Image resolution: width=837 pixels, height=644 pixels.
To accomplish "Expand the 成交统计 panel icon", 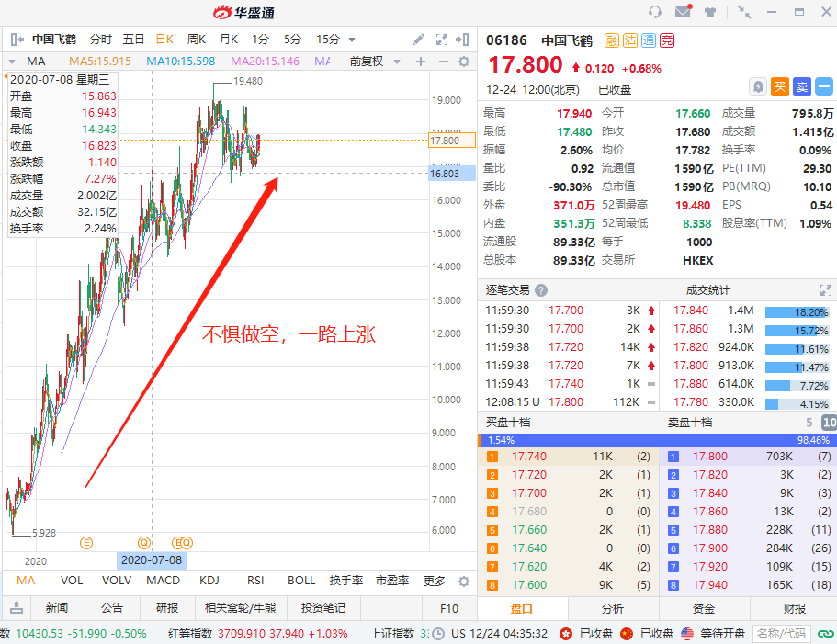I will coord(826,290).
